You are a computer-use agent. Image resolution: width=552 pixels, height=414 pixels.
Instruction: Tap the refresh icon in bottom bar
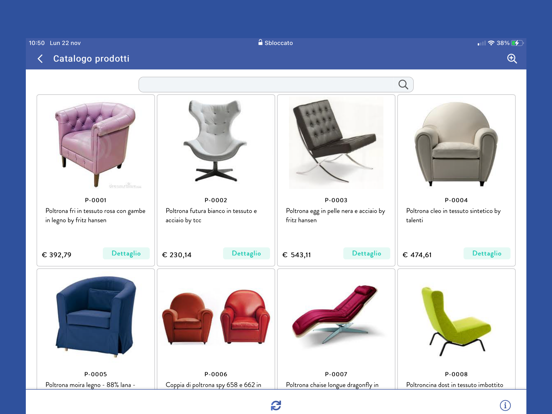click(276, 405)
